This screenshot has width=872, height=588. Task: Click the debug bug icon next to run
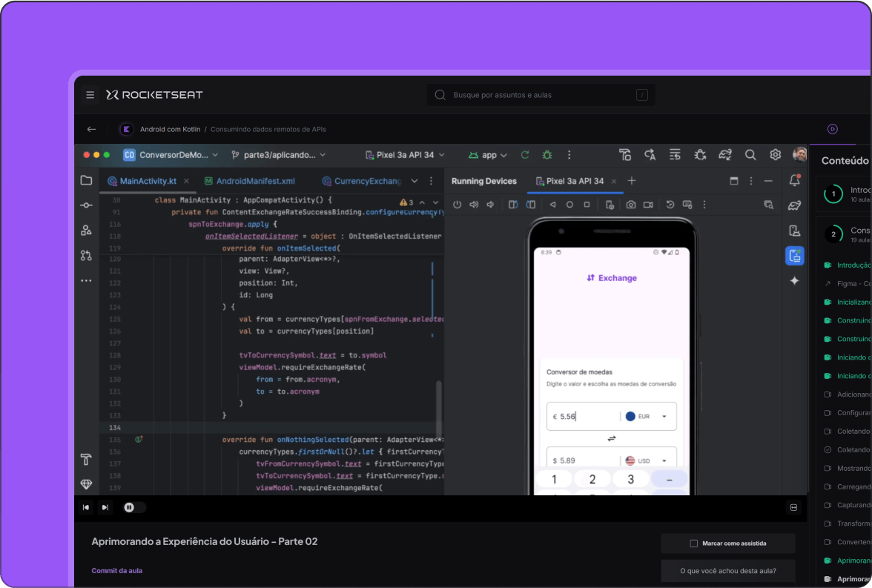tap(547, 155)
